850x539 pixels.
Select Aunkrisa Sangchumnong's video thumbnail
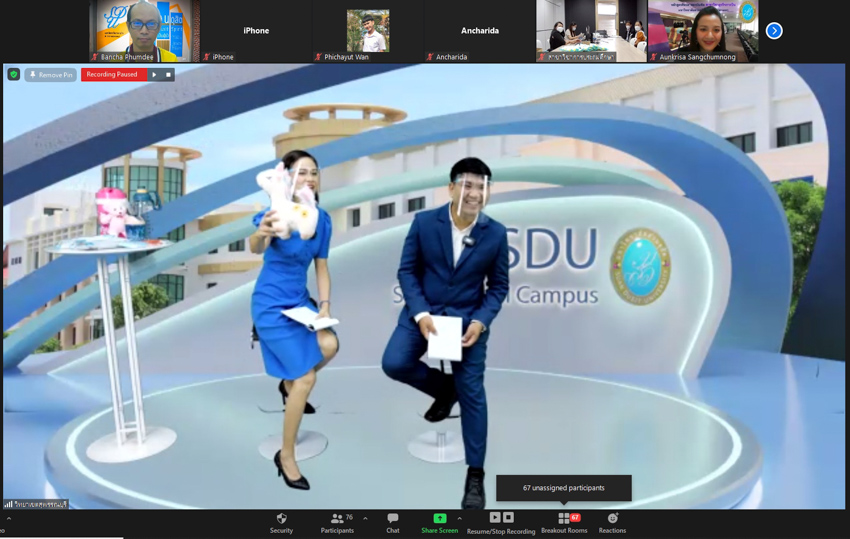coord(703,30)
